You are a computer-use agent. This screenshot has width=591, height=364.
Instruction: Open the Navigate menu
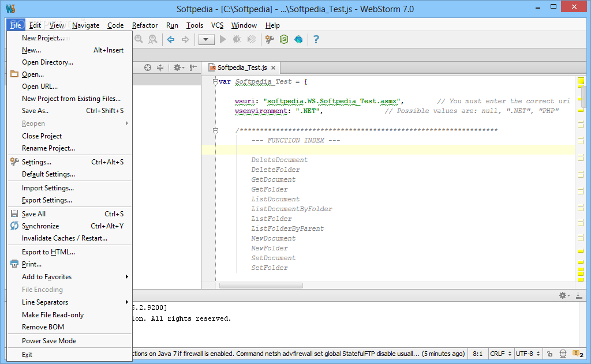[x=85, y=25]
